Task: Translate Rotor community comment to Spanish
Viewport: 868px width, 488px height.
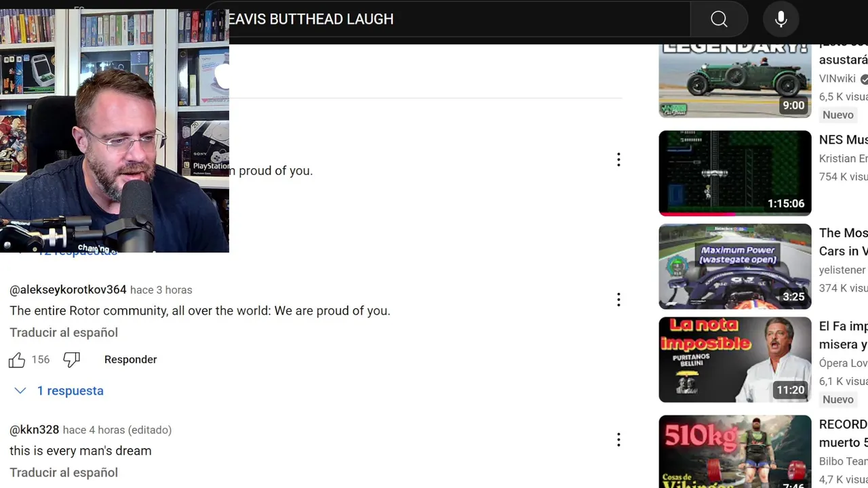Action: click(x=64, y=333)
